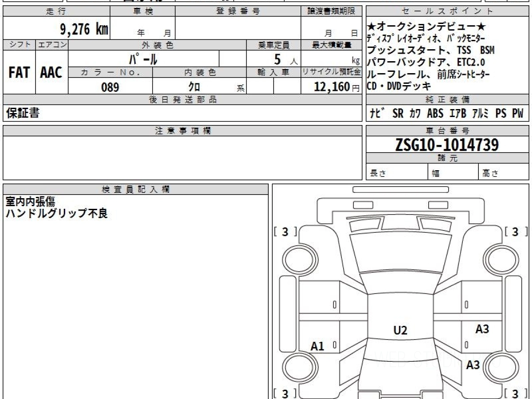This screenshot has height=399, width=532.
Task: Click the カラーNo. header
Action: pos(110,72)
